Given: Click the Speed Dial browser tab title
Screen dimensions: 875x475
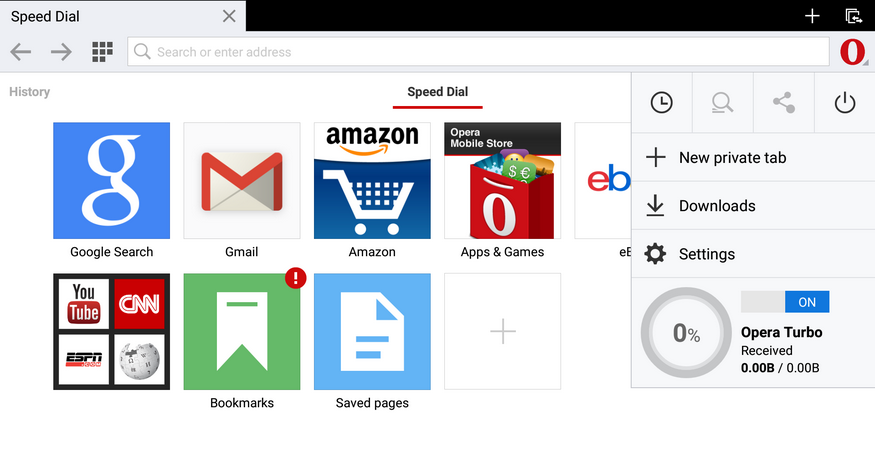Looking at the screenshot, I should click(x=45, y=16).
